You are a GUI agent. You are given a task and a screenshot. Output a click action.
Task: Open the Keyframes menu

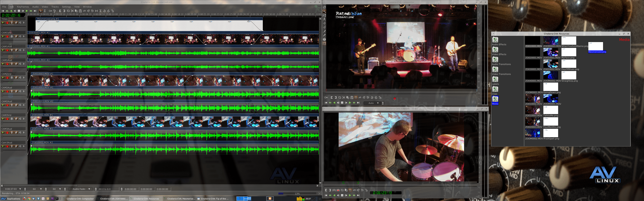(23, 7)
